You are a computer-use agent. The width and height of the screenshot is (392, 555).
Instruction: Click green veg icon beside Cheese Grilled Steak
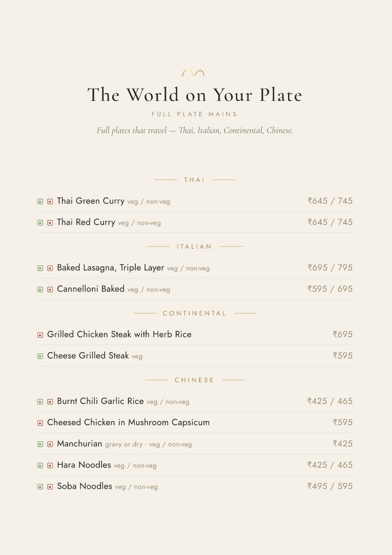click(x=40, y=356)
